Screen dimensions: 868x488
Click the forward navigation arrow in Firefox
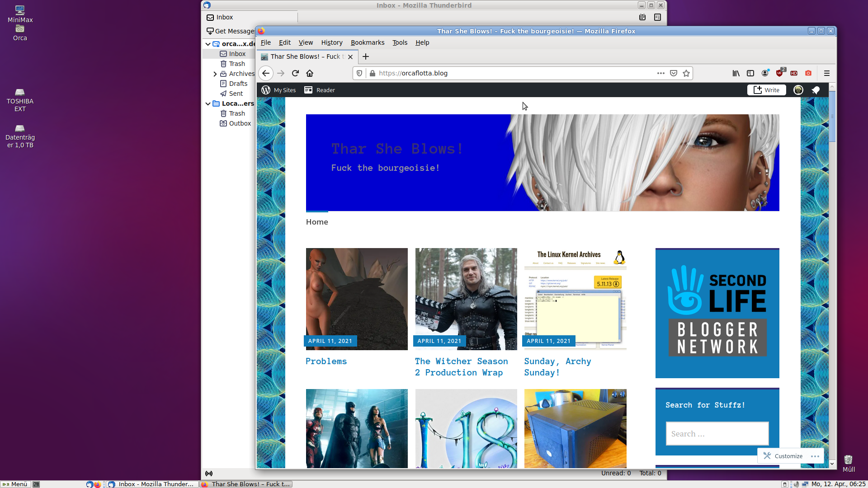281,73
